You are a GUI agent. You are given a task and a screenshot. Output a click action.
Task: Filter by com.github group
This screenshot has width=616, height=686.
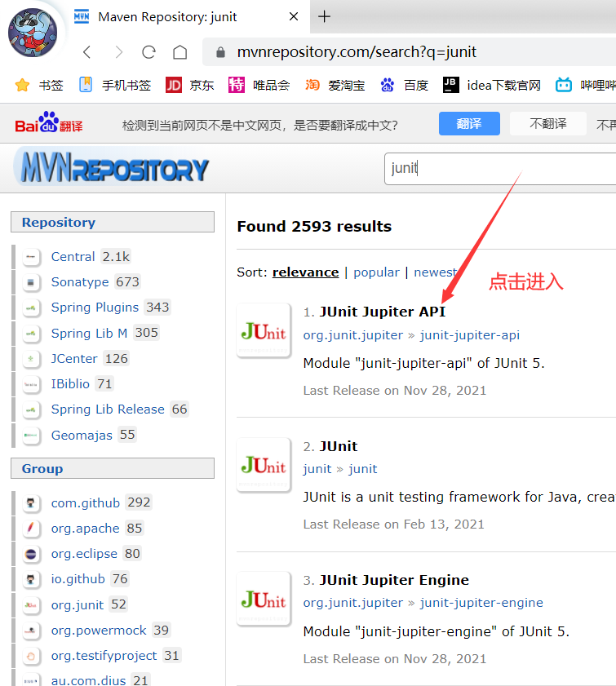(x=86, y=502)
